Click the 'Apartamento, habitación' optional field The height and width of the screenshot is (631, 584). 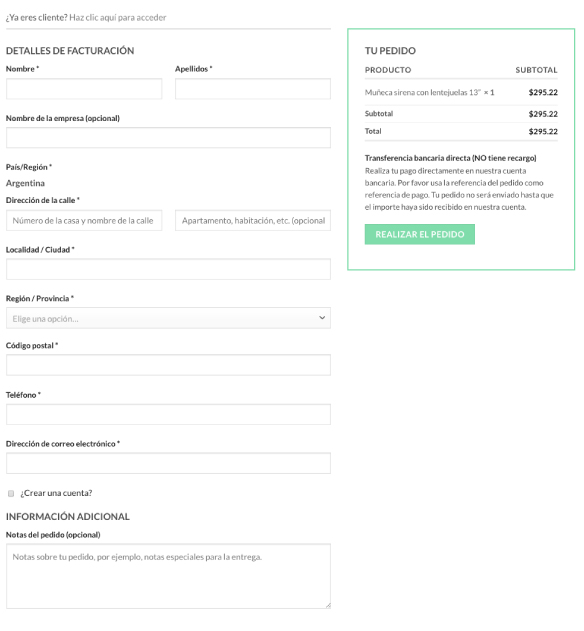253,220
